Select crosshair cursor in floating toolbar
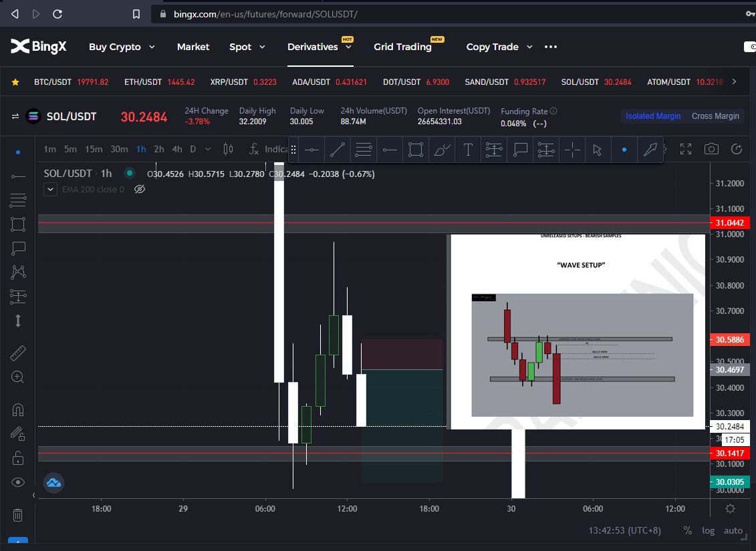 [572, 150]
